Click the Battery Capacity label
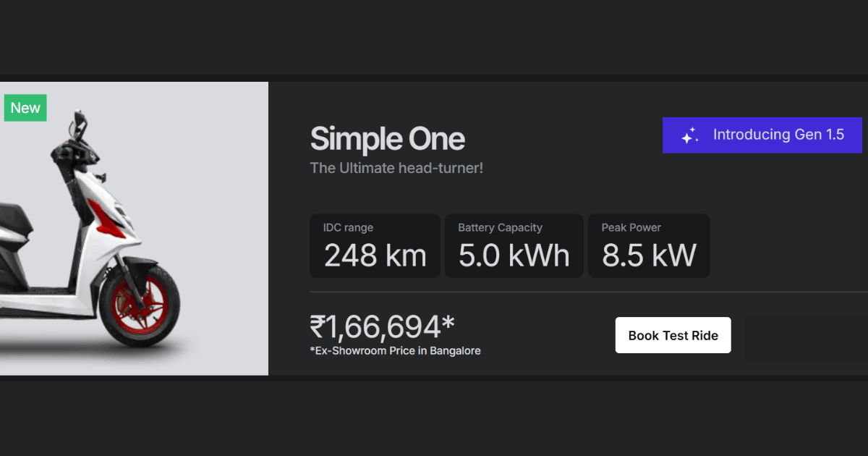This screenshot has height=456, width=868. [500, 227]
